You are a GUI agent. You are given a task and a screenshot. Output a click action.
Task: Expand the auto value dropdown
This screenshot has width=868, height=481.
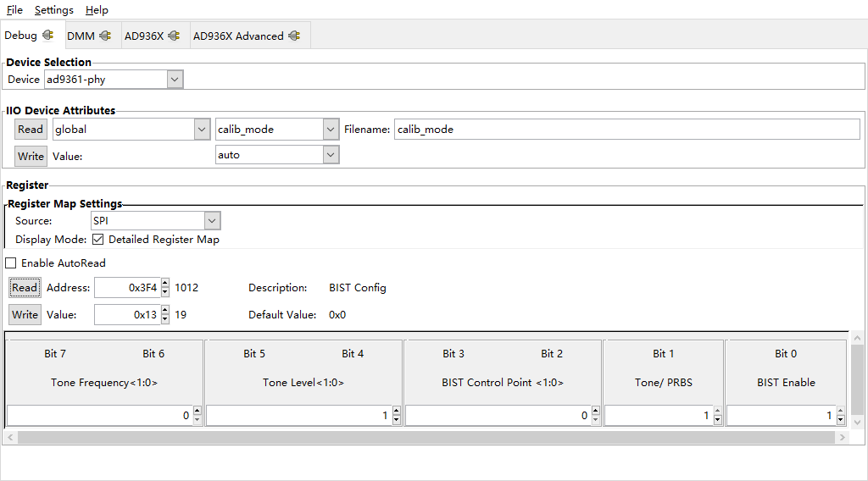point(331,155)
